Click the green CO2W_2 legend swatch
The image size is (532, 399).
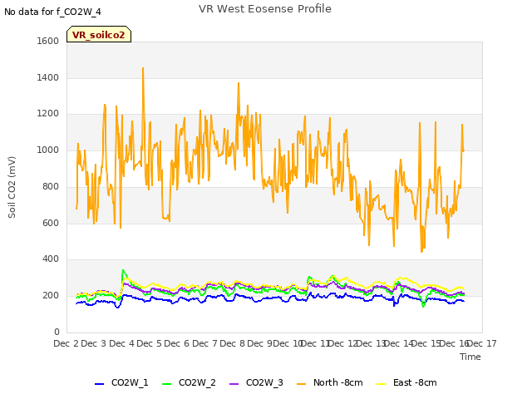click(x=166, y=384)
